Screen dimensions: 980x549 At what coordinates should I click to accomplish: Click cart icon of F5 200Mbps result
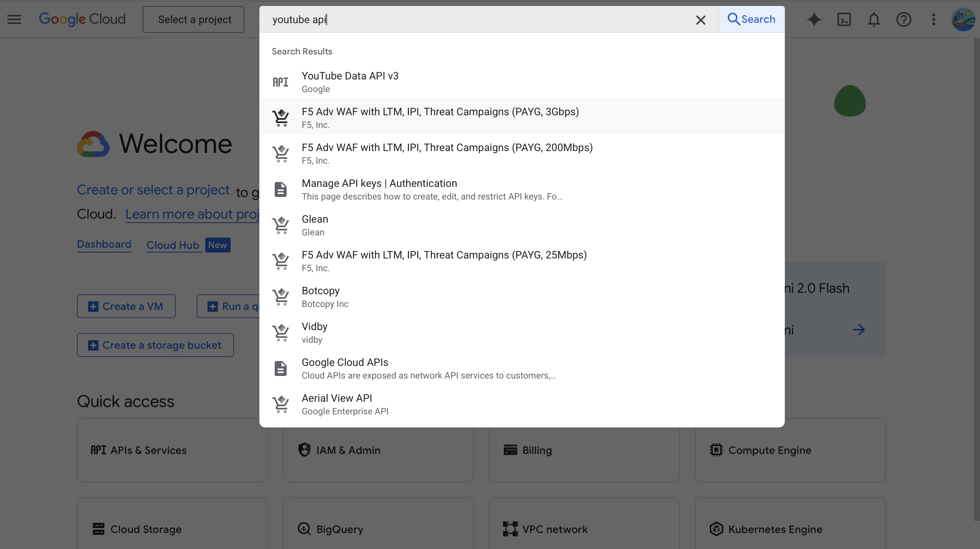click(x=281, y=153)
